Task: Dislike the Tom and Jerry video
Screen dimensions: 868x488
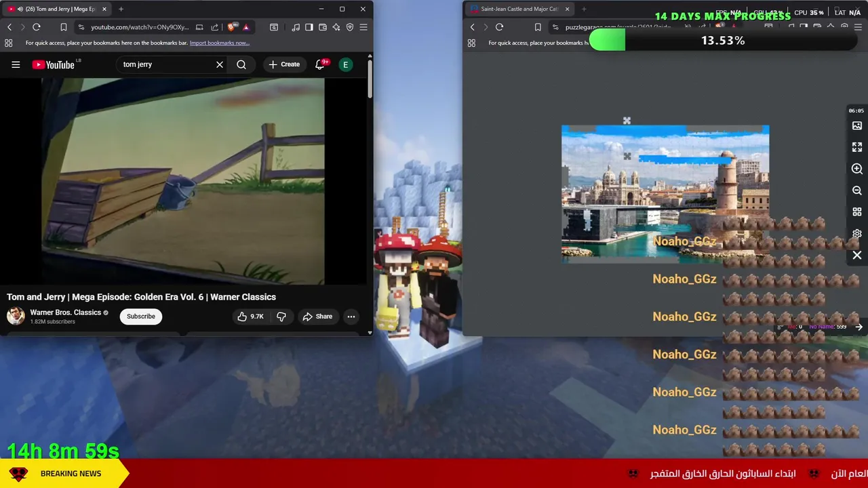Action: pyautogui.click(x=281, y=317)
